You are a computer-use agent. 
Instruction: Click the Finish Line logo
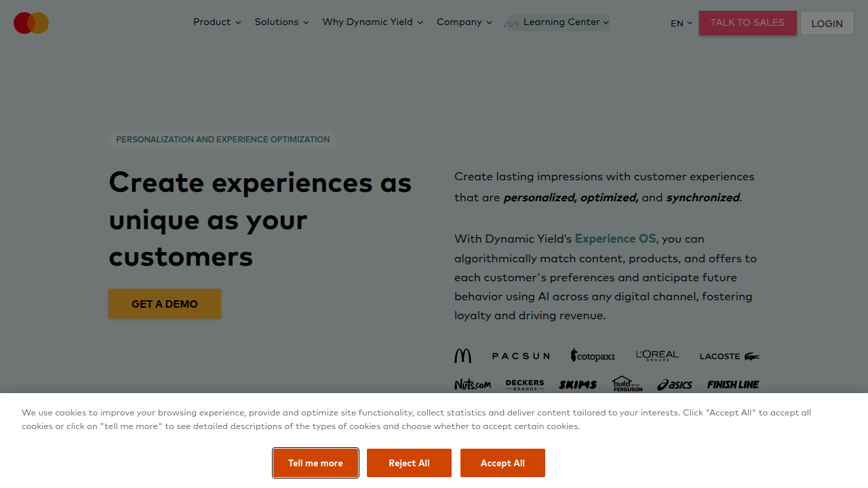[733, 384]
